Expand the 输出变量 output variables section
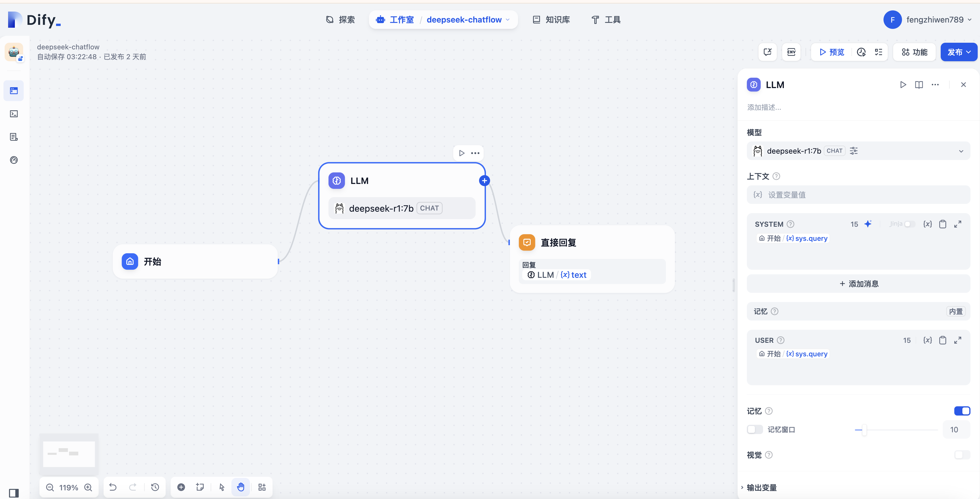Screen dimensions: 980x499 pyautogui.click(x=761, y=487)
